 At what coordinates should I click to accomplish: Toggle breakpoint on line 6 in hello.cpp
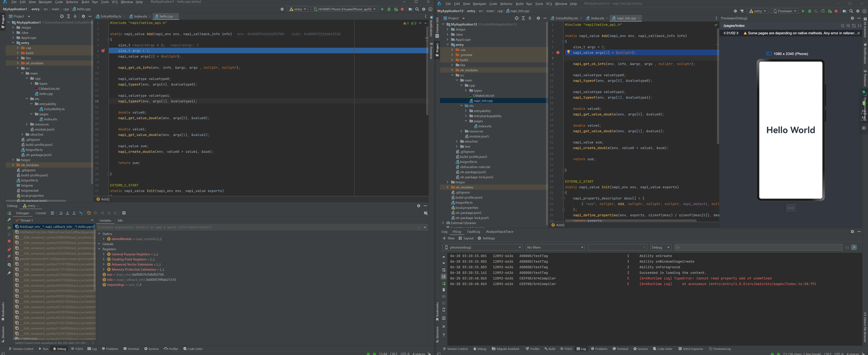coord(103,51)
